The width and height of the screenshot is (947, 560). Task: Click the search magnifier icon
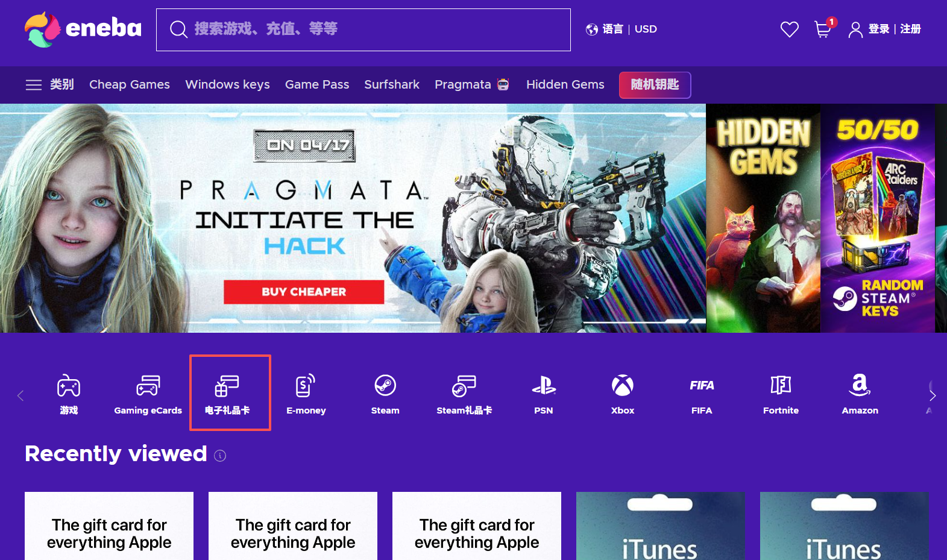(x=178, y=29)
